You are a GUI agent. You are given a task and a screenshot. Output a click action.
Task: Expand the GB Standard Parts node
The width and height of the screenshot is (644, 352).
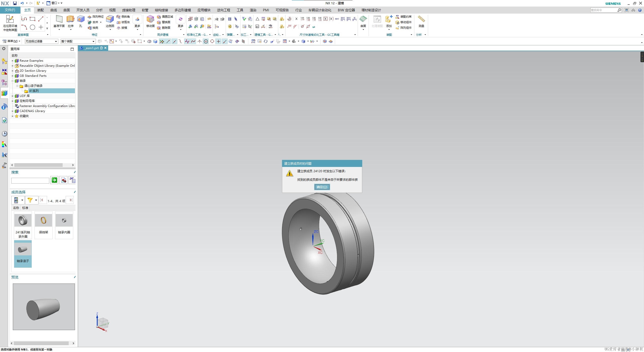[12, 76]
